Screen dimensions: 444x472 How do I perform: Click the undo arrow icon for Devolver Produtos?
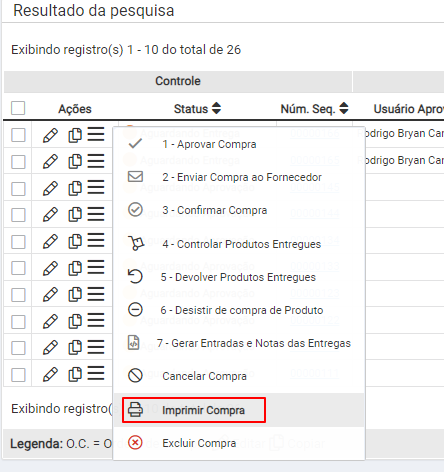click(135, 277)
